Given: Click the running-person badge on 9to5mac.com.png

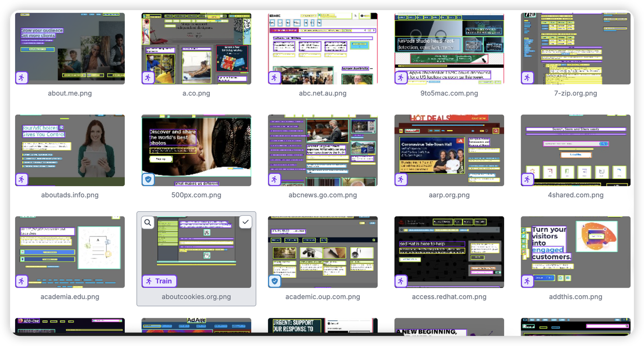Looking at the screenshot, I should tap(400, 78).
